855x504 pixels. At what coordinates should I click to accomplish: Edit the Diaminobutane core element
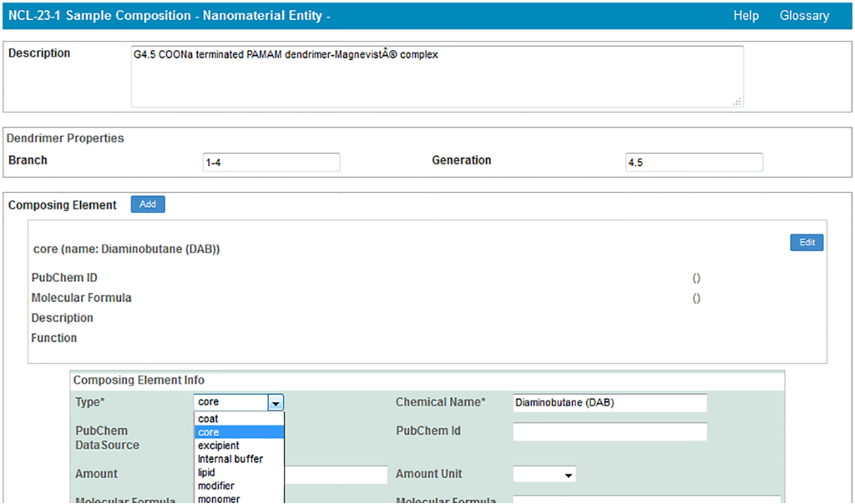click(x=807, y=243)
